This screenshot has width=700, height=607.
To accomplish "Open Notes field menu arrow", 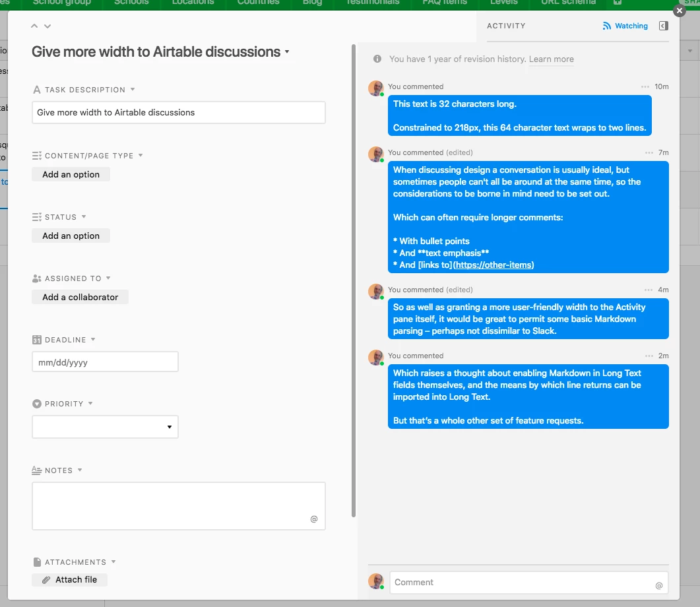I will point(80,470).
